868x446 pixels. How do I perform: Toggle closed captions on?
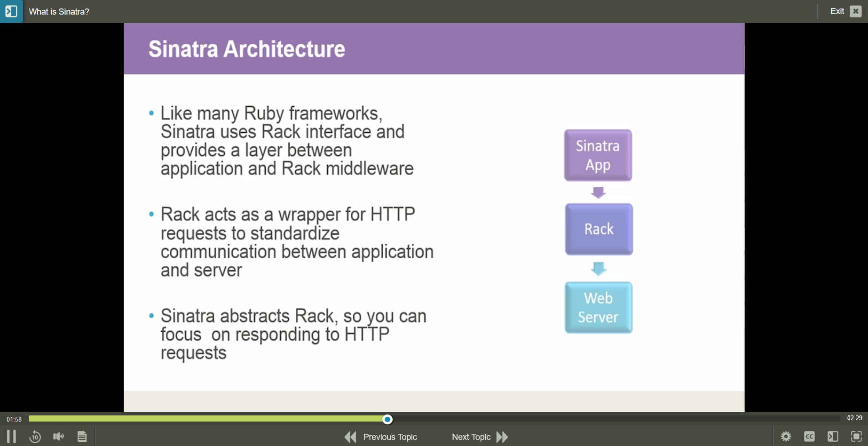click(810, 436)
